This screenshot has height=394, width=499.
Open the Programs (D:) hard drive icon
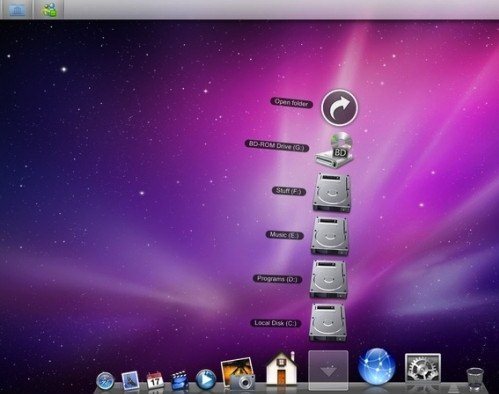(x=328, y=279)
